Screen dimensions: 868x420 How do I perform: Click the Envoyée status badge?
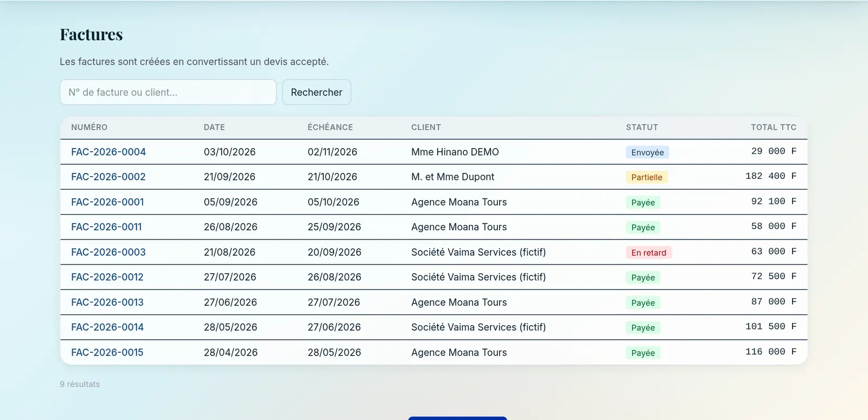(x=648, y=152)
